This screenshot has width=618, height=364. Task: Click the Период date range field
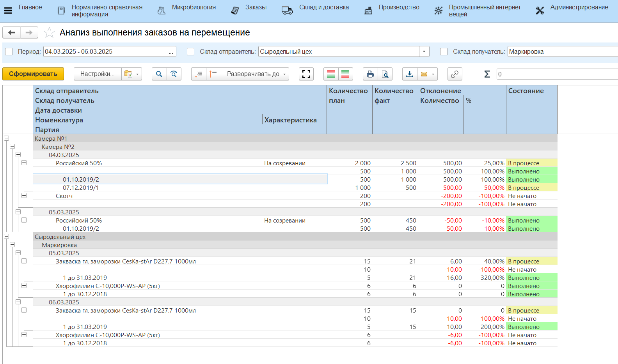(105, 52)
